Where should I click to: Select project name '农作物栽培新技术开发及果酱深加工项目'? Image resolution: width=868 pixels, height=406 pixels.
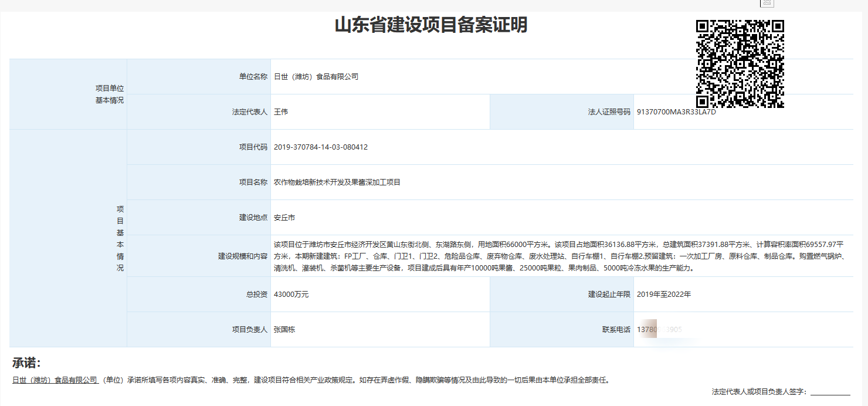[337, 182]
